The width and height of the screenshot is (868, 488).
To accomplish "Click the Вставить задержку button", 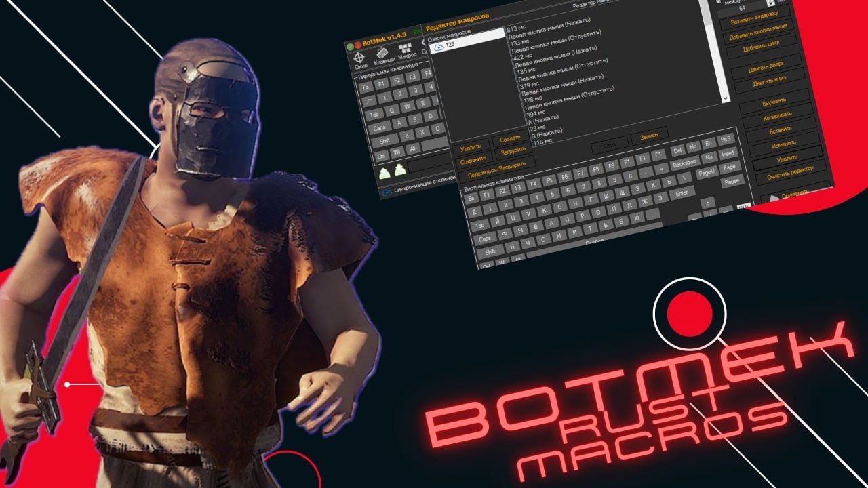I will [x=753, y=18].
